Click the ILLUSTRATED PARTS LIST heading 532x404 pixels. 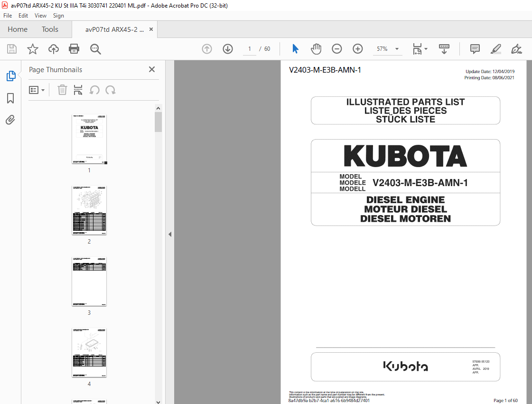tap(405, 102)
